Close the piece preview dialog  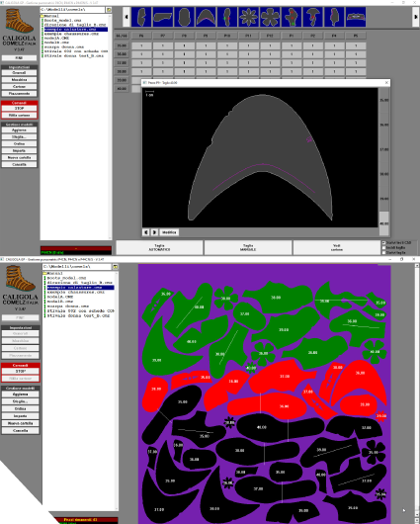pyautogui.click(x=386, y=82)
